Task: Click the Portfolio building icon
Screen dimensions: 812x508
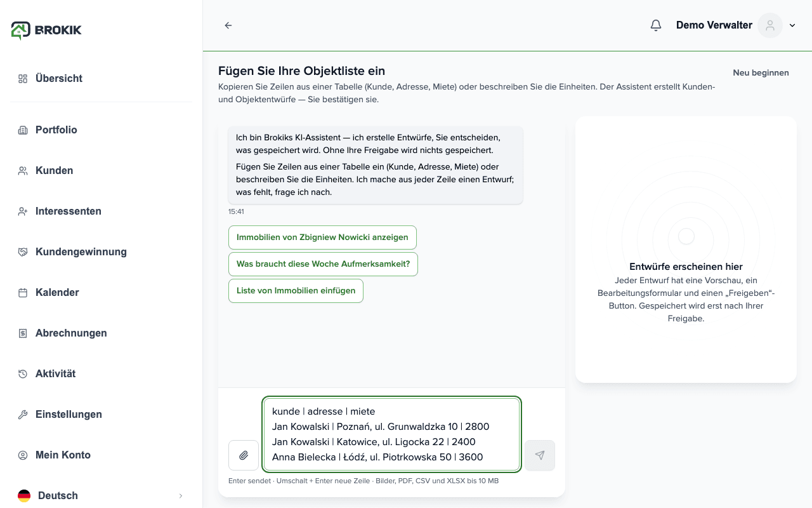Action: pyautogui.click(x=23, y=130)
